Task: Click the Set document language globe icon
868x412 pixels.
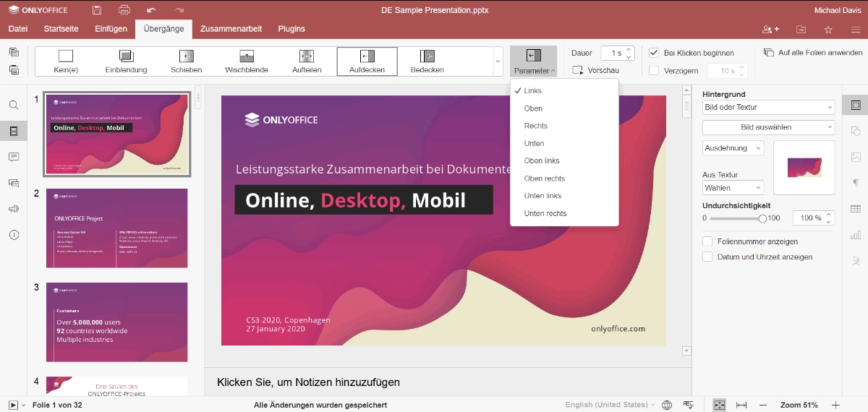Action: 667,405
